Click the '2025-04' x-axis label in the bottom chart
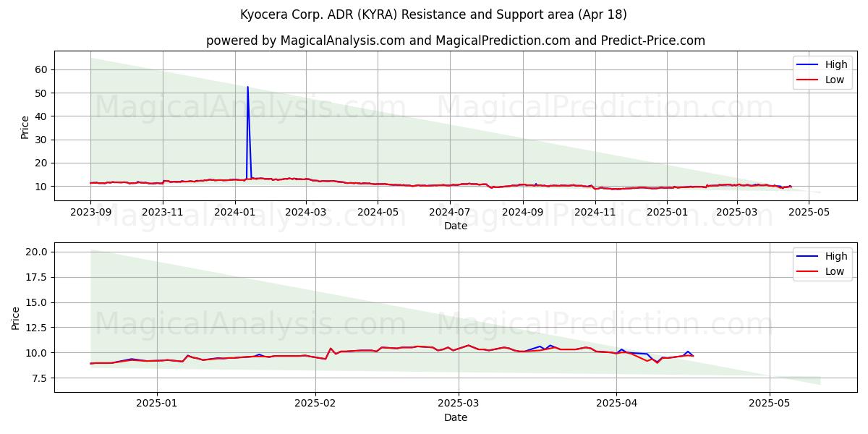This screenshot has height=434, width=868. coord(616,404)
